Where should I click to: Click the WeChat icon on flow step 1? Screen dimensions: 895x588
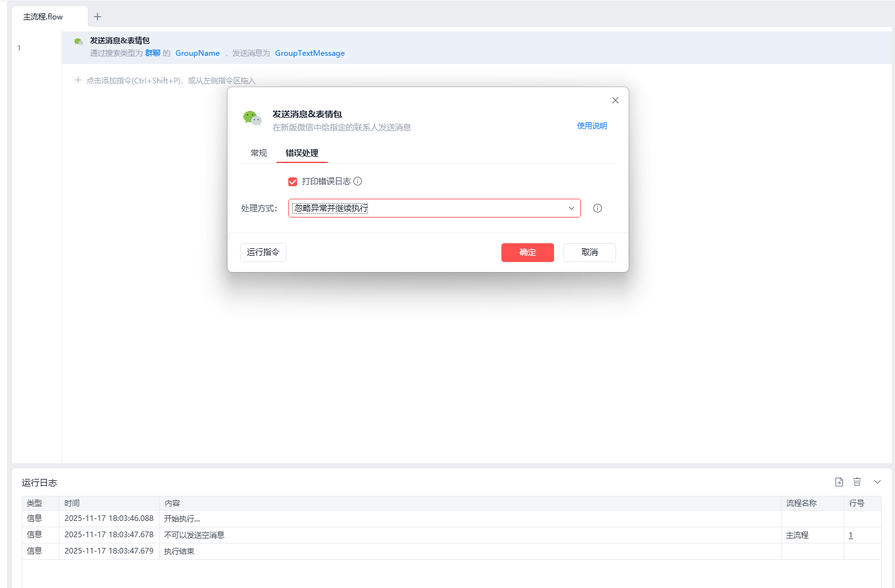(x=78, y=41)
